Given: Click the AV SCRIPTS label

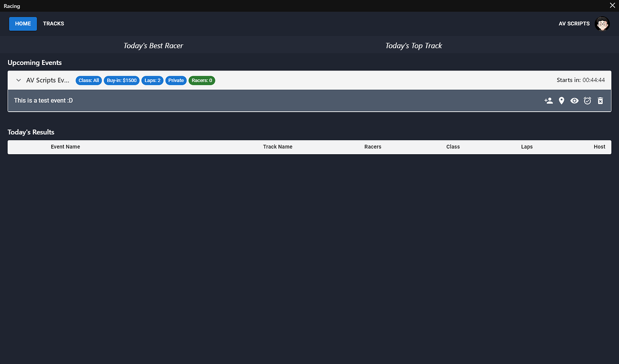Looking at the screenshot, I should coord(574,23).
